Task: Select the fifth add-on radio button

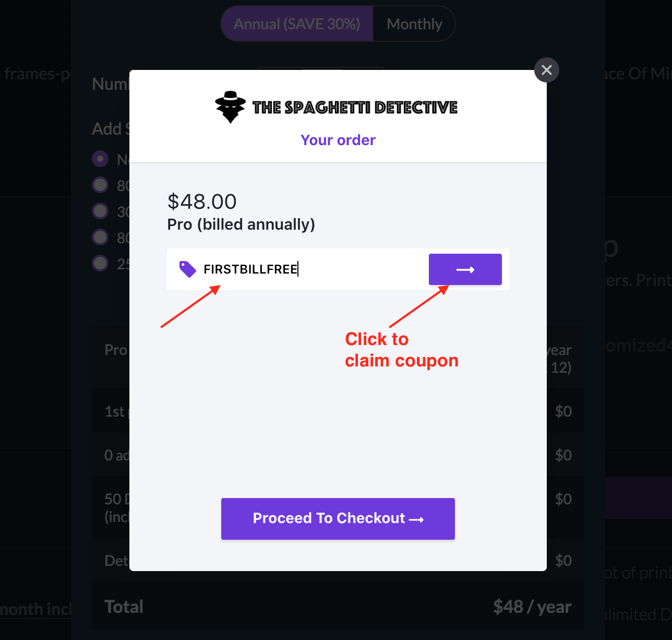Action: [100, 263]
